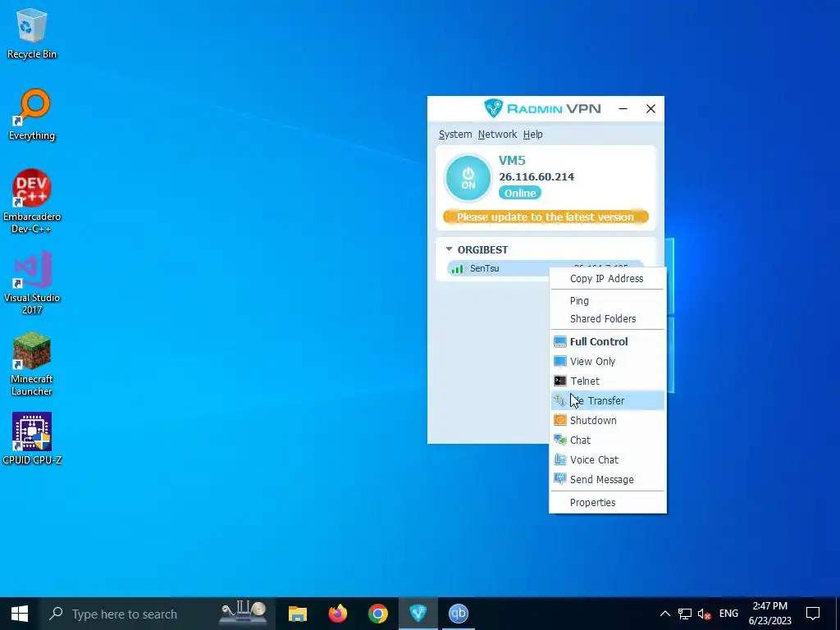This screenshot has width=840, height=630.
Task: Open File Explorer from taskbar
Action: click(x=297, y=614)
